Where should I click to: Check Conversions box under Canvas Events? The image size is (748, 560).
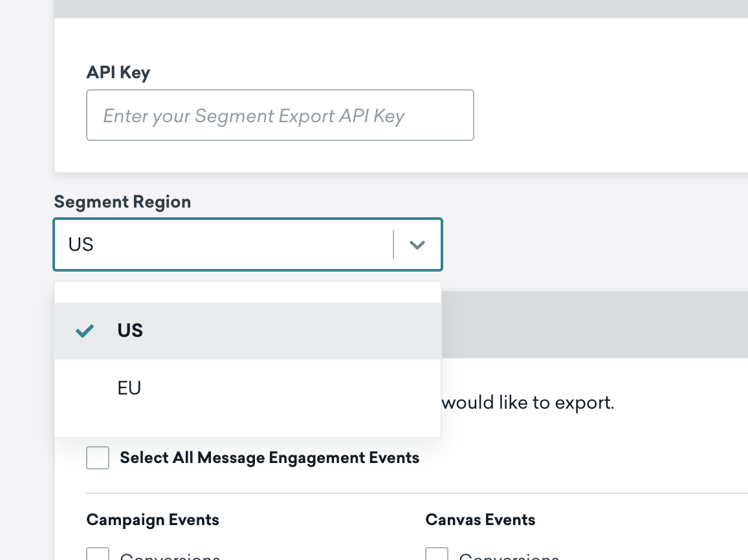[x=437, y=555]
